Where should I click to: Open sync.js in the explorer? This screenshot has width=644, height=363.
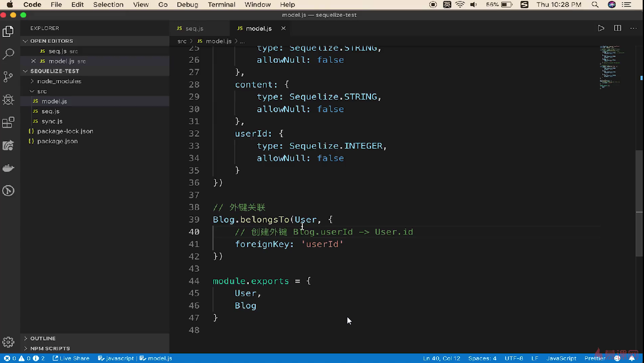coord(52,121)
